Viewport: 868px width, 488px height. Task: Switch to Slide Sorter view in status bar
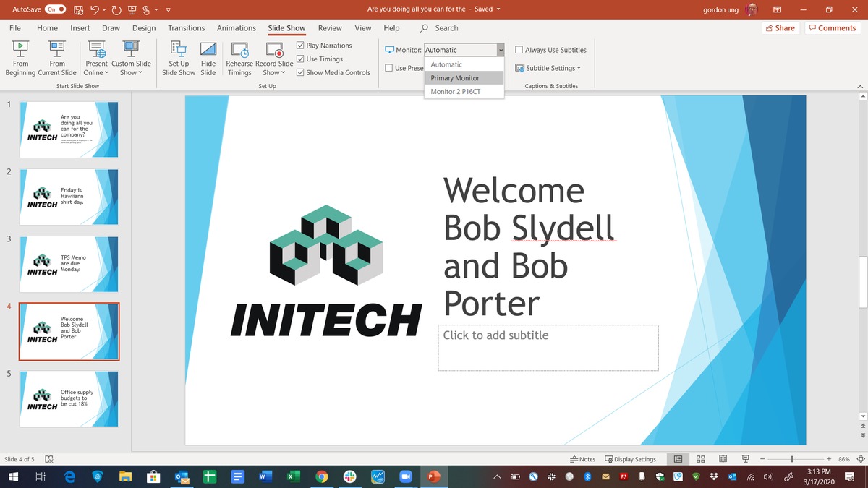(x=701, y=459)
